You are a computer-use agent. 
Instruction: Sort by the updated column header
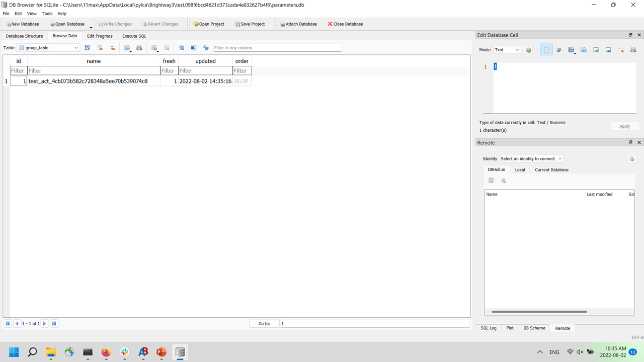pyautogui.click(x=205, y=61)
